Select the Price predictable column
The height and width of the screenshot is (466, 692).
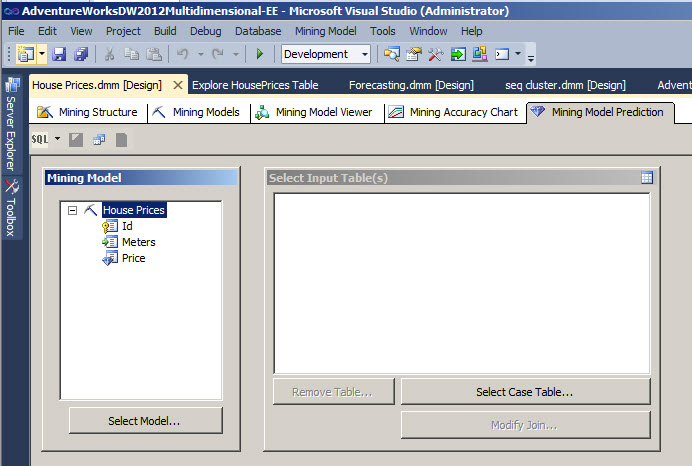[133, 258]
